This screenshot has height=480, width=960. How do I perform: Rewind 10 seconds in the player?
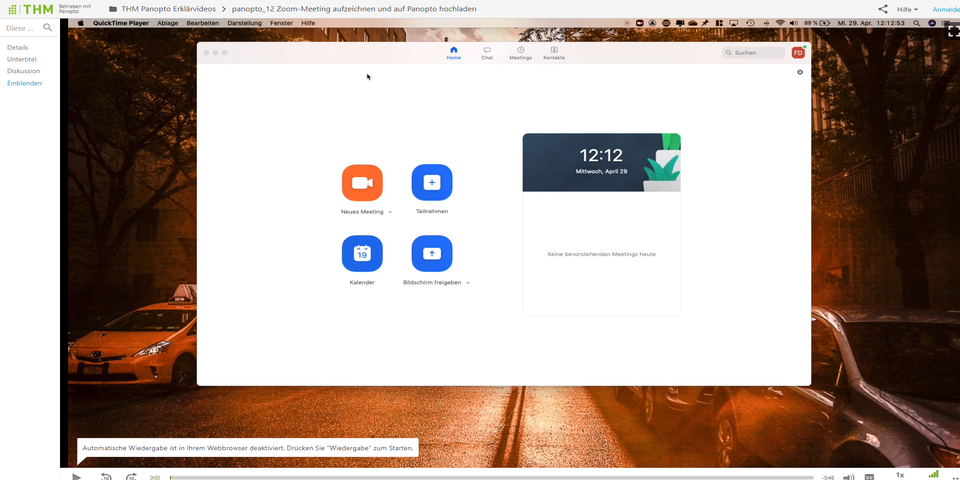[x=106, y=476]
